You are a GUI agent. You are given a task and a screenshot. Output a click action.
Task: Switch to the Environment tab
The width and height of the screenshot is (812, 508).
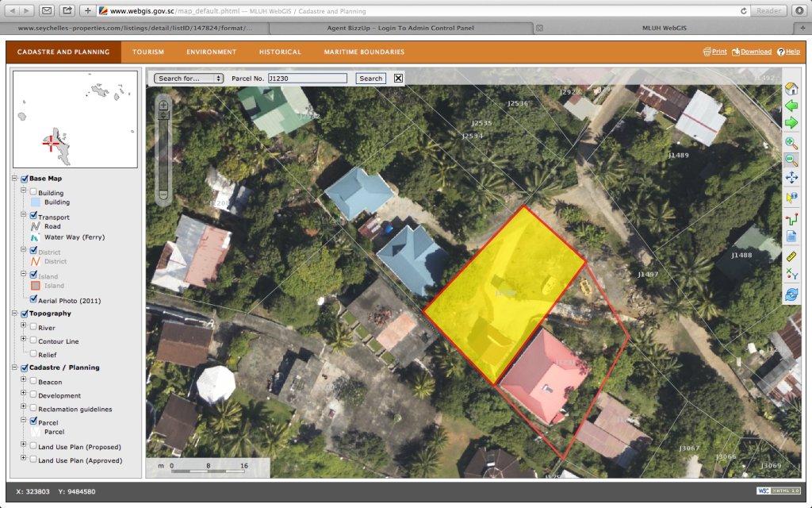[211, 52]
